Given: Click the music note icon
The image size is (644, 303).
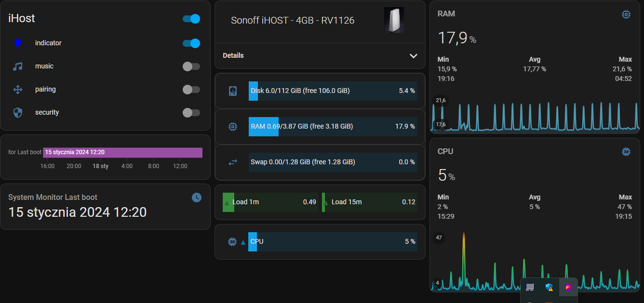Looking at the screenshot, I should tap(18, 66).
